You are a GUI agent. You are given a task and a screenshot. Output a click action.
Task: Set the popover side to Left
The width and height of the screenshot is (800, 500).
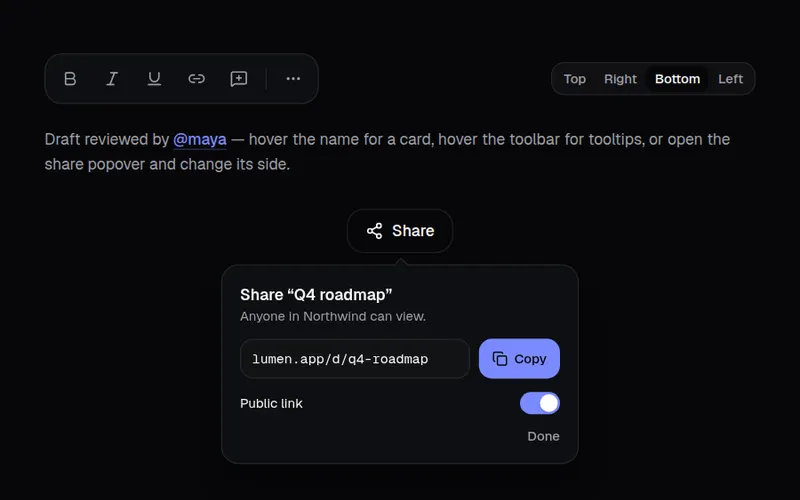coord(730,79)
